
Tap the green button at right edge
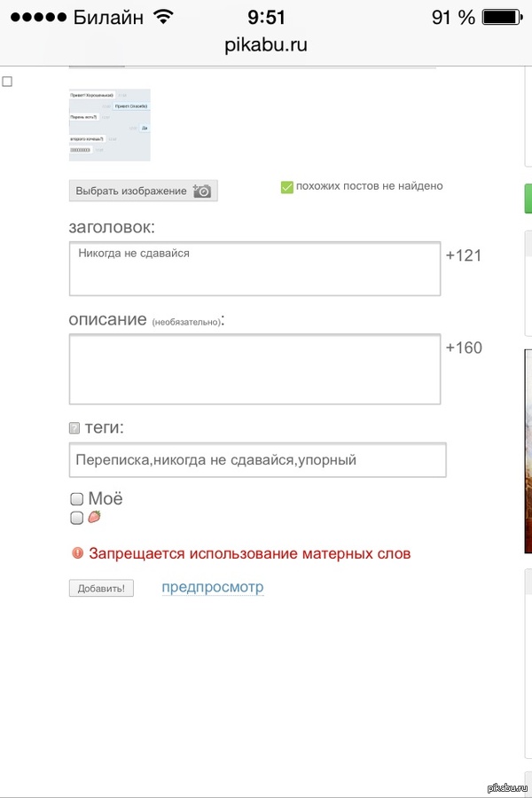tap(528, 199)
